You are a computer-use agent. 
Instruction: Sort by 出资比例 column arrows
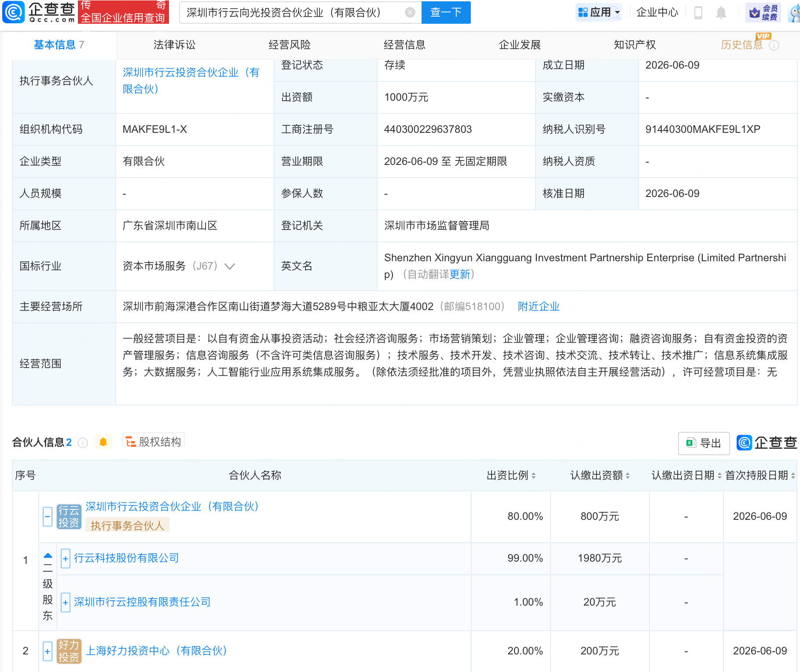point(533,475)
